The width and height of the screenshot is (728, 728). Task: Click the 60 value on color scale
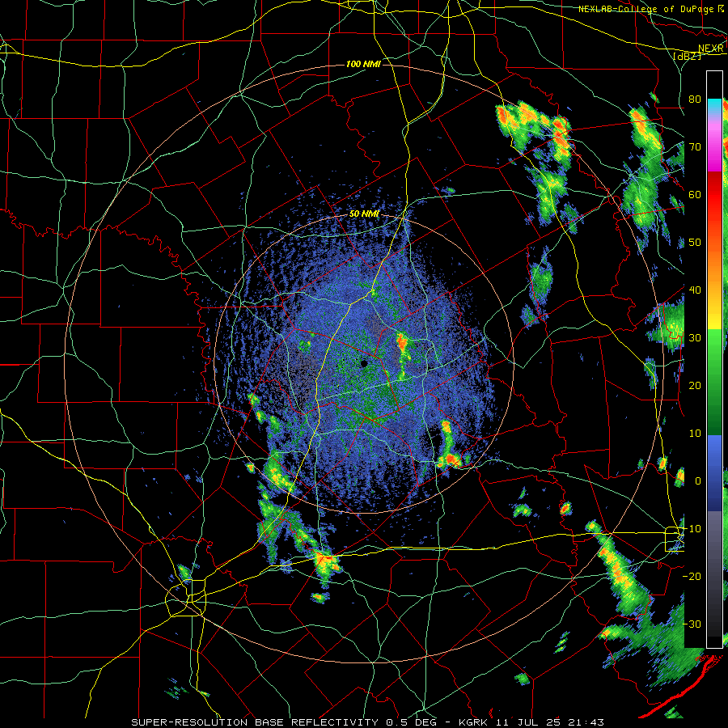click(x=695, y=194)
